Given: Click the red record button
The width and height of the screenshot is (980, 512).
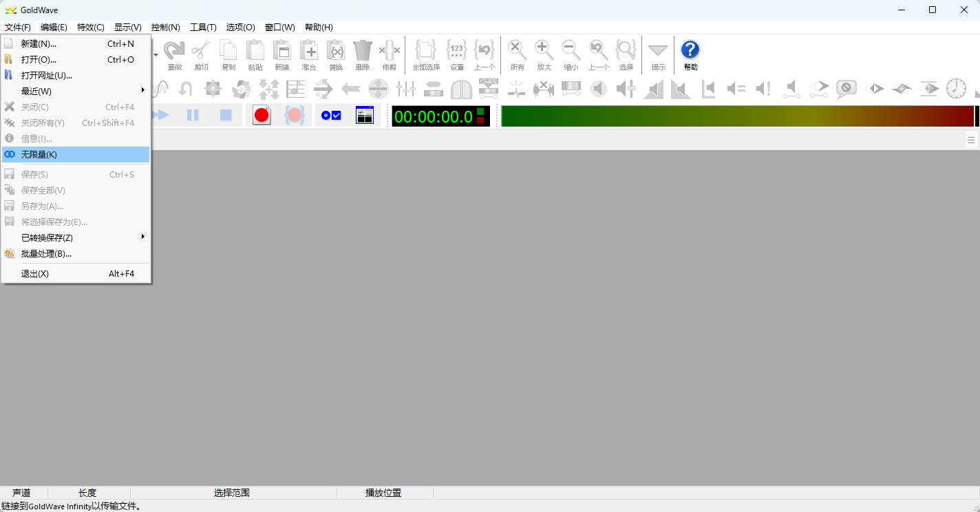Looking at the screenshot, I should coord(262,115).
